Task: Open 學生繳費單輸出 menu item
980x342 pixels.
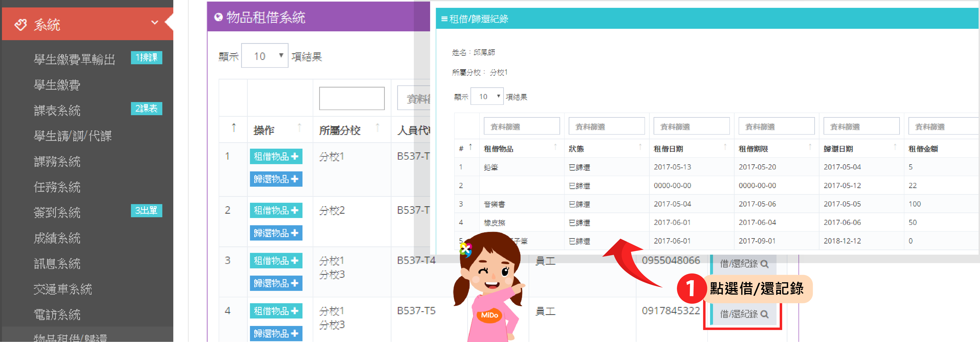Action: pos(74,59)
